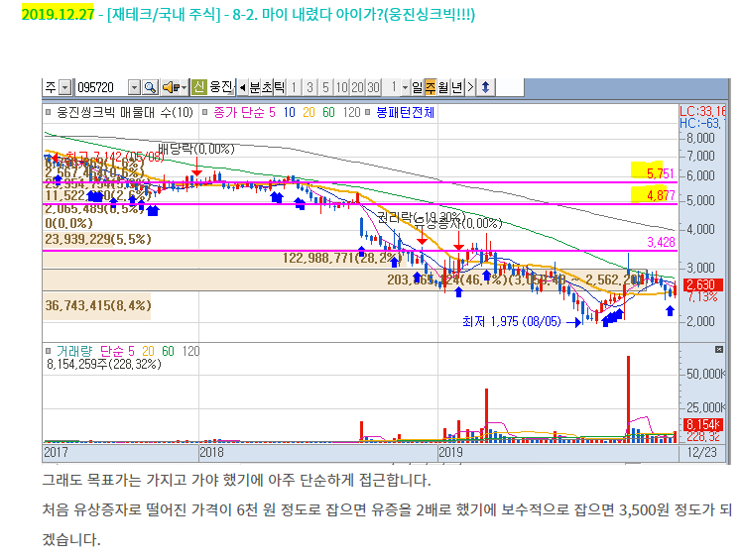Image resolution: width=743 pixels, height=560 pixels.
Task: Click the red 2,630 current price tag
Action: click(x=703, y=284)
